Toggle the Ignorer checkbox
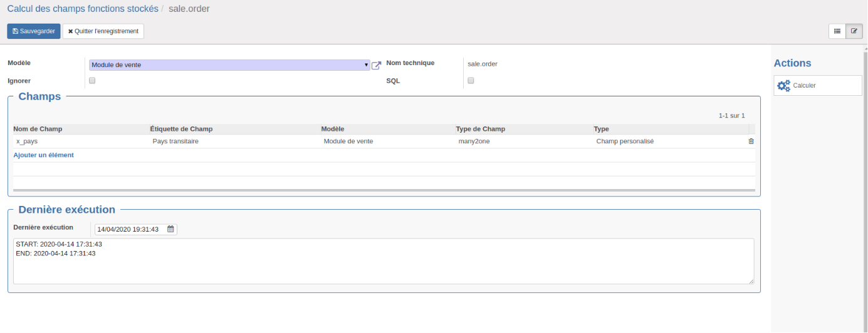The image size is (868, 333). click(x=92, y=81)
